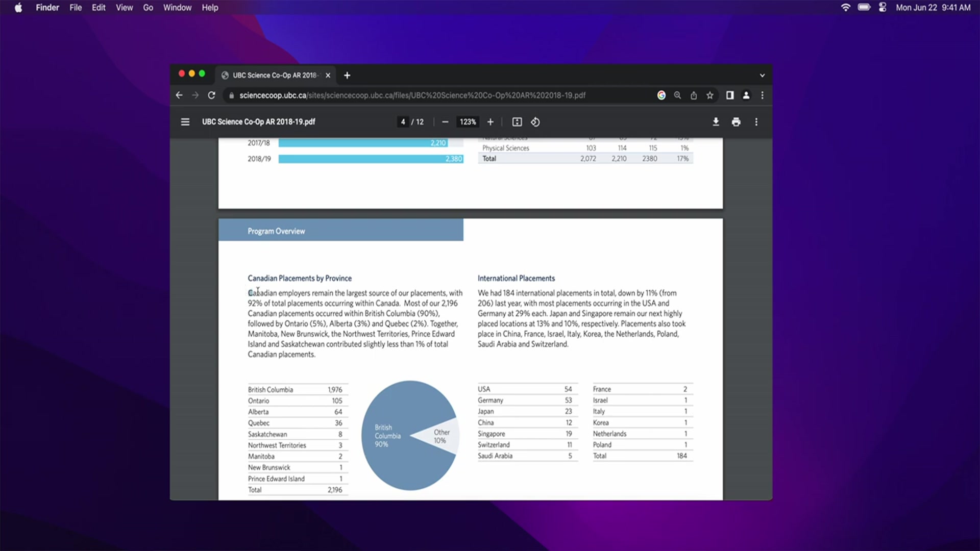
Task: Click the Program Overview header
Action: pos(276,231)
